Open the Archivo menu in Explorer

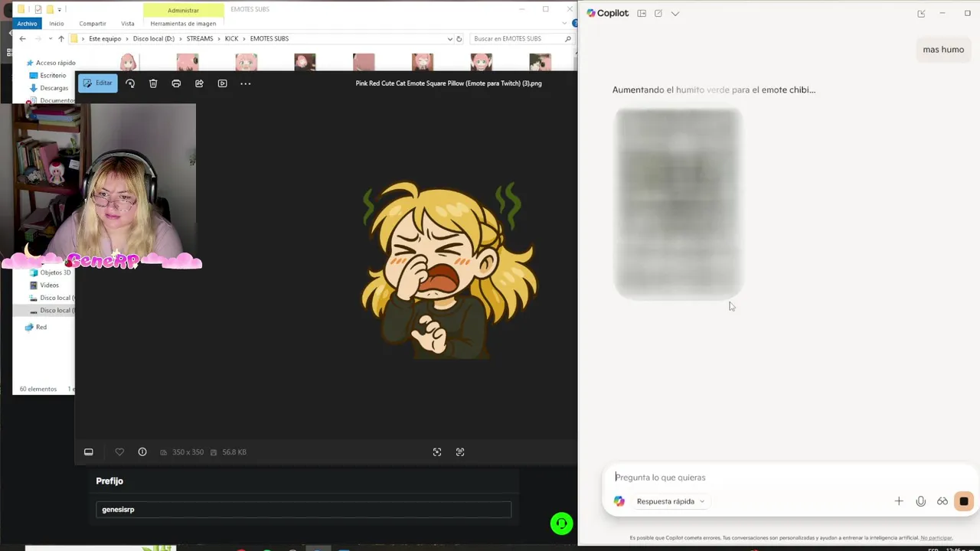pyautogui.click(x=28, y=24)
